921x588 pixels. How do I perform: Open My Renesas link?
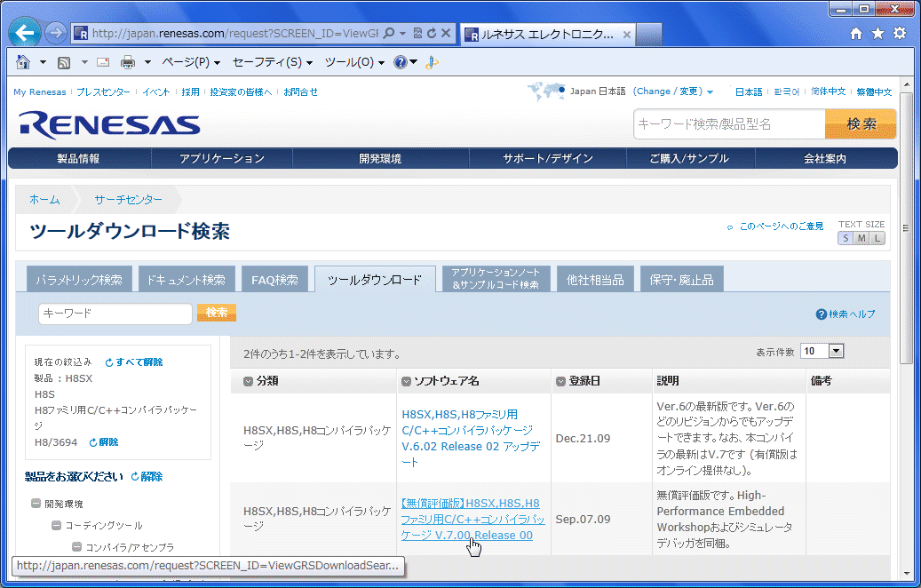point(39,91)
